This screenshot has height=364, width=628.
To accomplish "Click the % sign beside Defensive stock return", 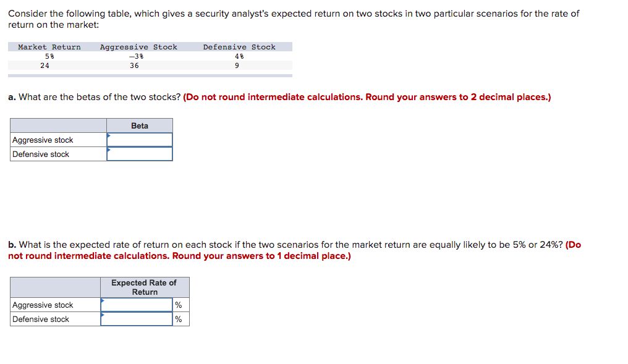I will pos(179,318).
